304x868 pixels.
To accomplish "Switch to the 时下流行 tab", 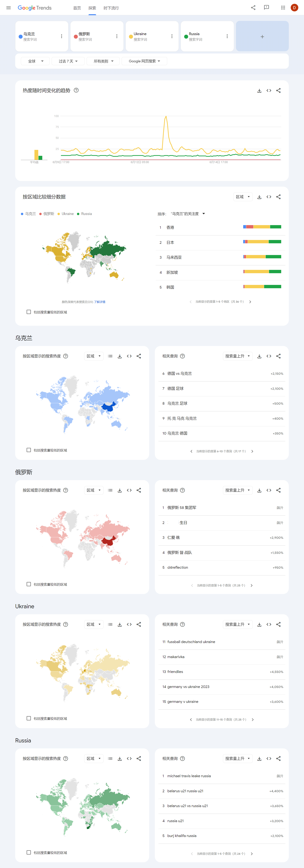I will tap(111, 8).
